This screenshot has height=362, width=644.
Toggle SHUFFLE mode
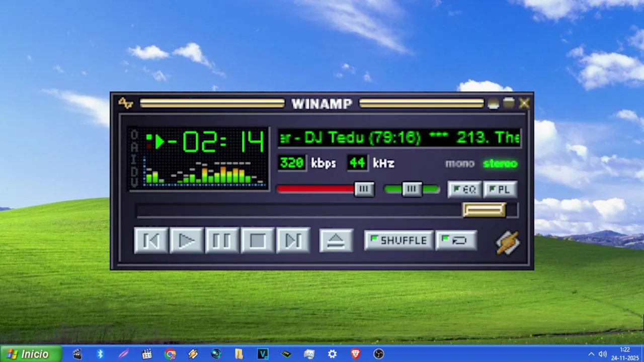pos(398,240)
